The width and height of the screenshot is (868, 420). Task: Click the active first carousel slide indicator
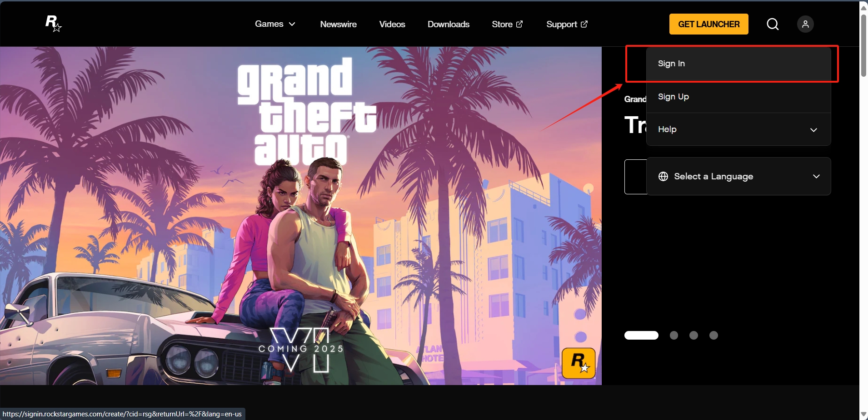coord(641,335)
